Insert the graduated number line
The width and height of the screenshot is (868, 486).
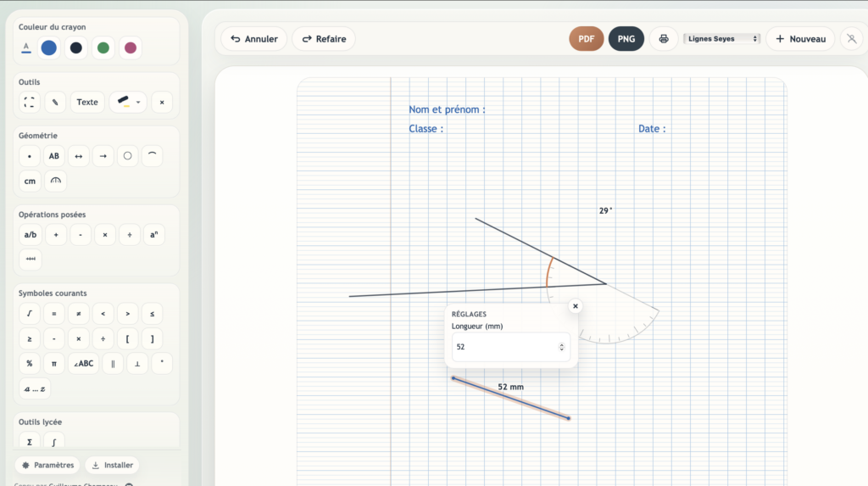(31, 260)
